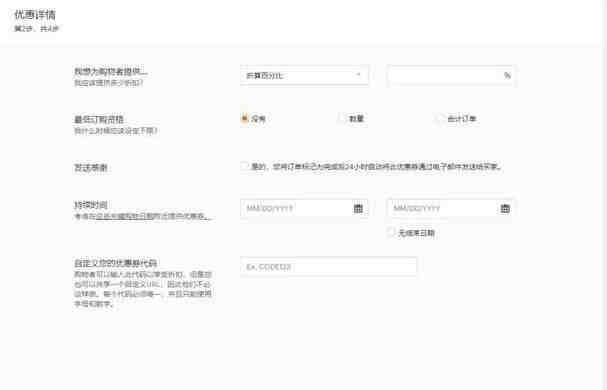Click the 自定义您的优惠券代码 label
The height and width of the screenshot is (390, 607).
pyautogui.click(x=115, y=263)
